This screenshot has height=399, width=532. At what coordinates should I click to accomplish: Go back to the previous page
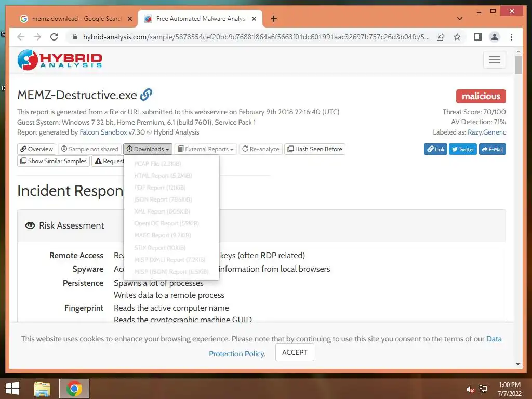click(21, 37)
